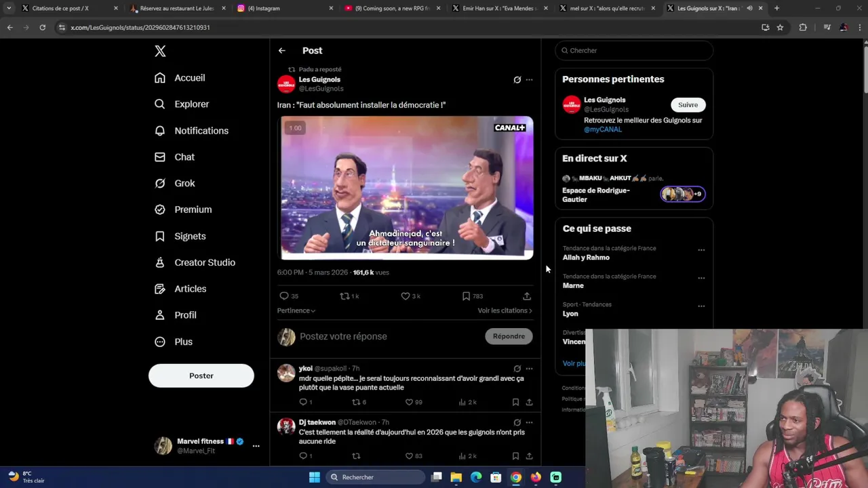This screenshot has height=488, width=868.
Task: Open more options on ykoi's reply
Action: click(530, 369)
